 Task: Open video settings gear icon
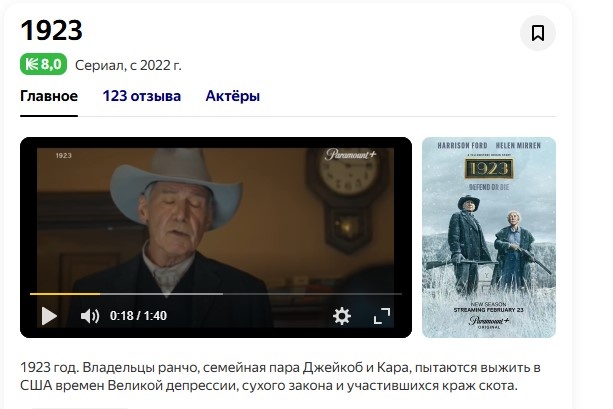pyautogui.click(x=342, y=316)
